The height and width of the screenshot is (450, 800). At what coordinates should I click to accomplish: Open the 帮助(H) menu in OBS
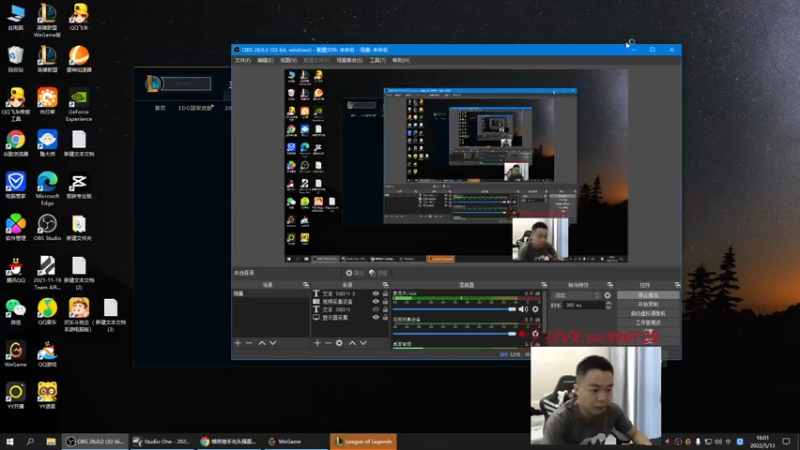tap(401, 60)
